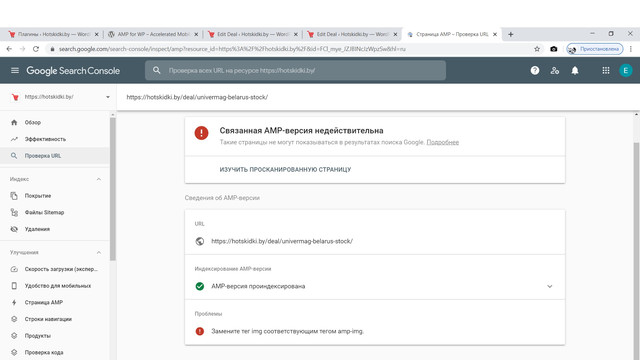Click the globe icon beside the AMP URL
Screen dimensions: 640x360
pos(200,241)
